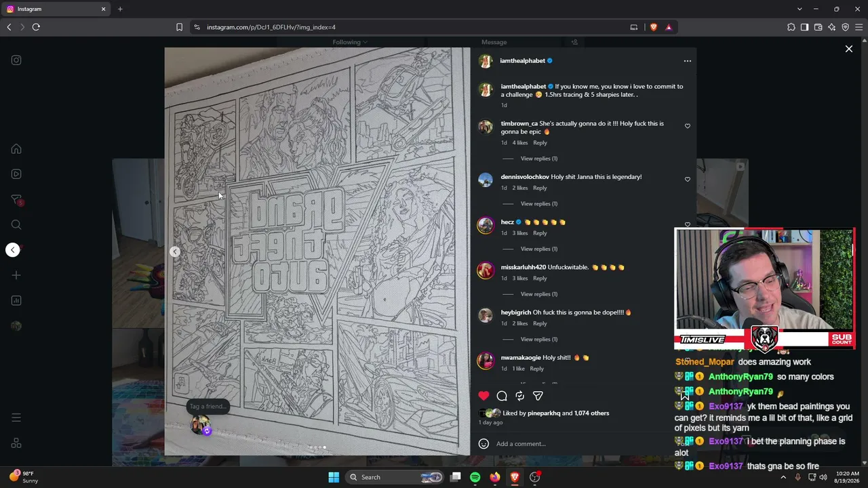This screenshot has height=488, width=868.
Task: Open the emoji picker for comments
Action: click(484, 444)
